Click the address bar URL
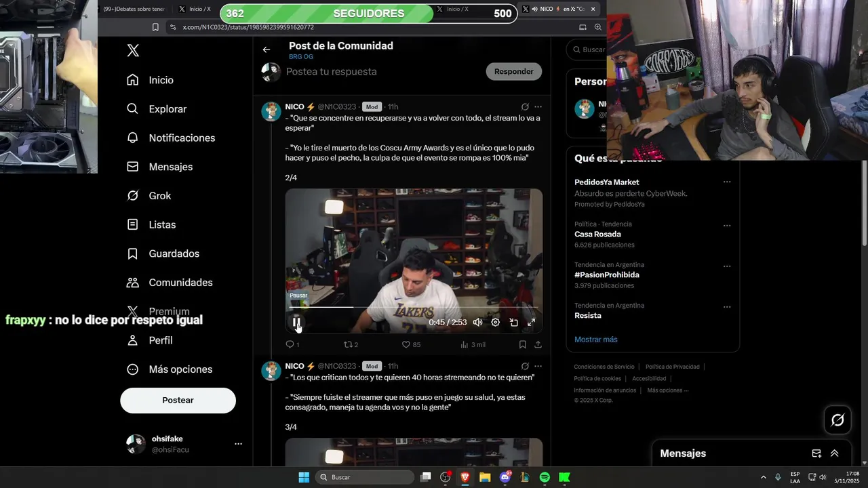This screenshot has width=868, height=488. pyautogui.click(x=248, y=27)
